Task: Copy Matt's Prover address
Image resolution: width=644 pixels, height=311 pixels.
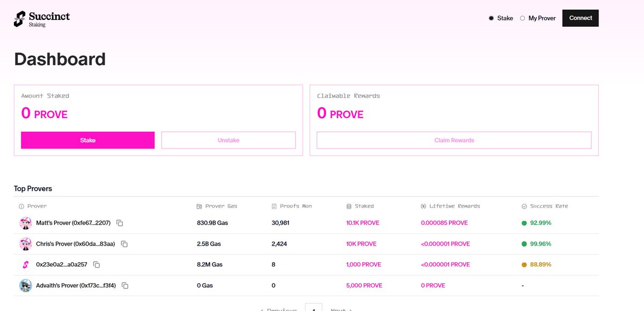Action: (x=120, y=223)
